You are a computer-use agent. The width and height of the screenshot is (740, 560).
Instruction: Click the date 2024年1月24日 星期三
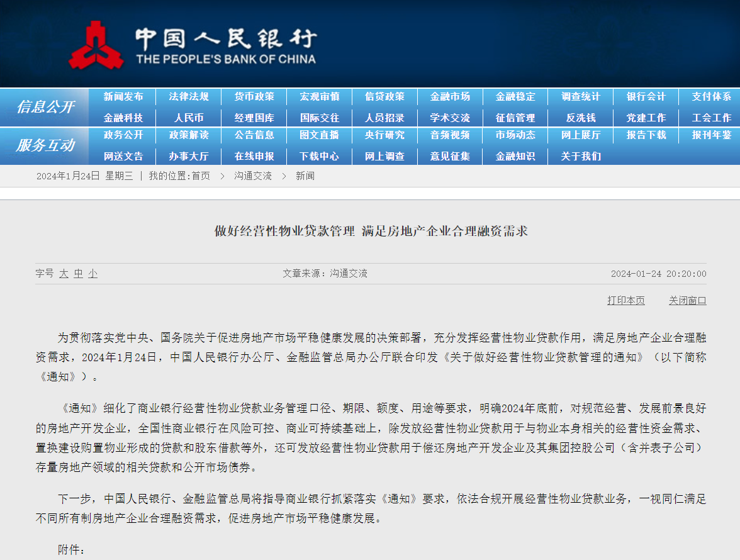(x=85, y=176)
